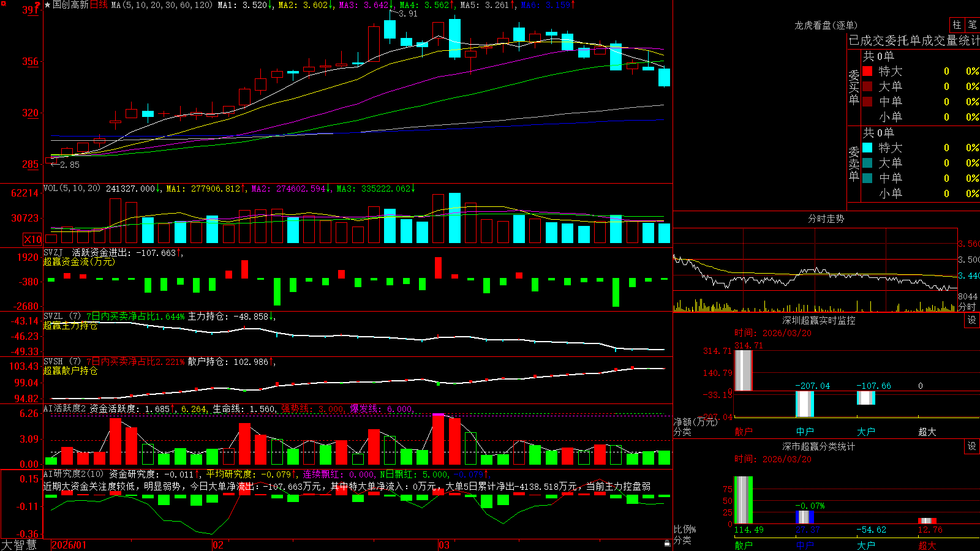Click the VOL(5,10,20) indicator label
The width and height of the screenshot is (980, 551).
coord(72,189)
